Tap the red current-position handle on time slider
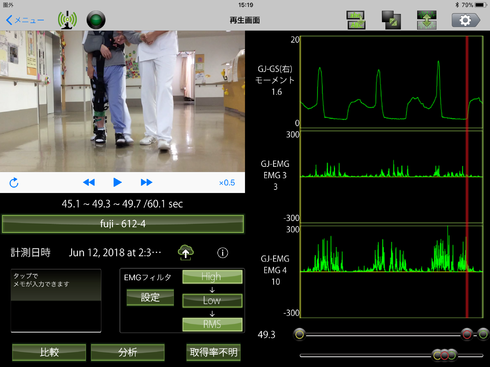The image size is (490, 367). 467,334
